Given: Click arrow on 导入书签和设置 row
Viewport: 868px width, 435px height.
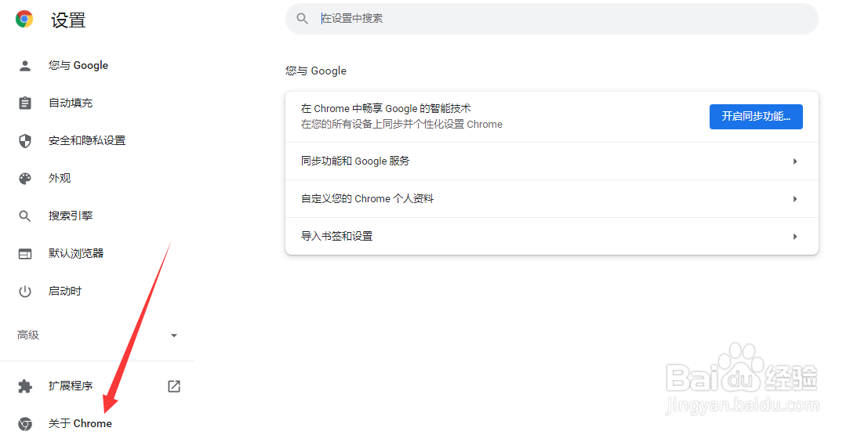Looking at the screenshot, I should pos(795,237).
